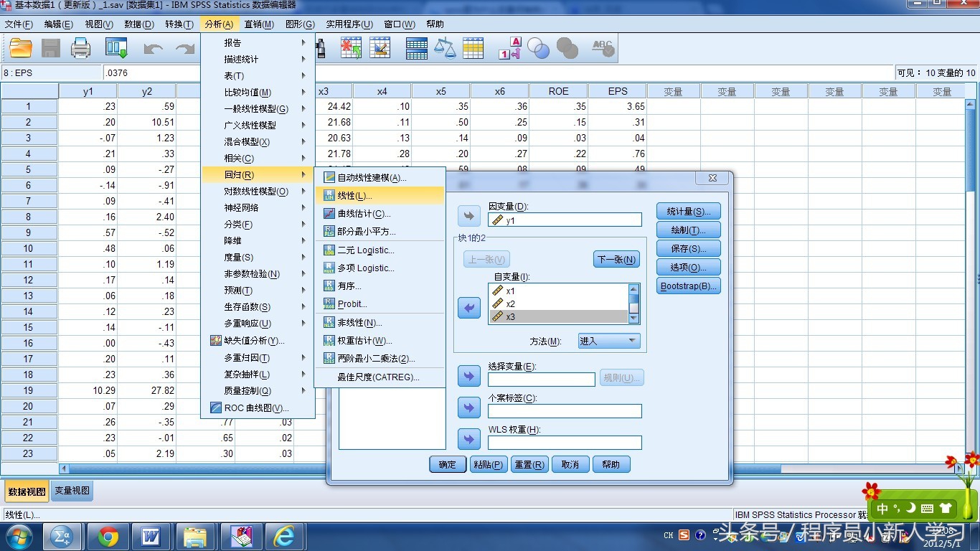The image size is (980, 551).
Task: Select 二元 Logistic... menu item
Action: (380, 250)
